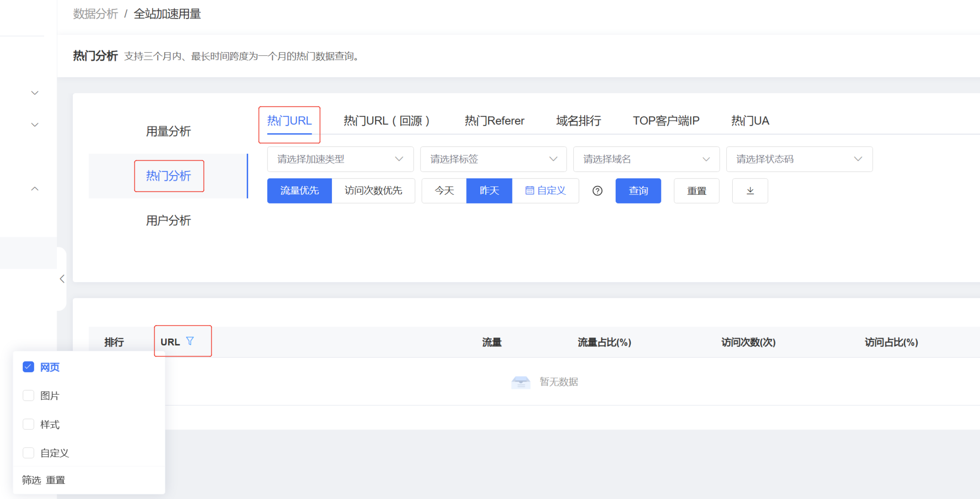Open the 域名排行 tab
Image resolution: width=980 pixels, height=499 pixels.
pos(578,121)
